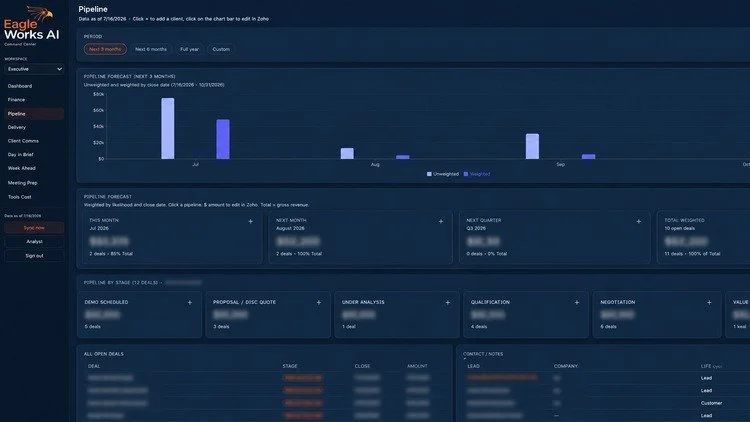The height and width of the screenshot is (422, 750).
Task: Go to Dashboard in the sidebar
Action: coord(20,86)
